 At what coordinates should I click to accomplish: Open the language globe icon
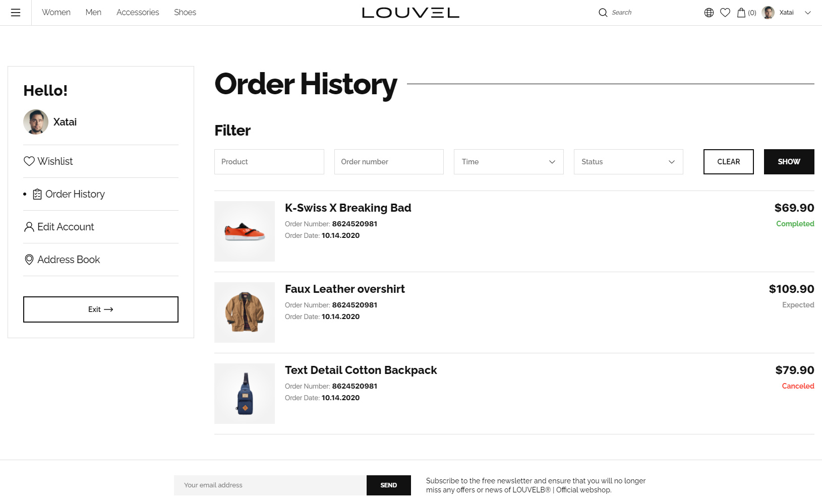[x=709, y=13]
